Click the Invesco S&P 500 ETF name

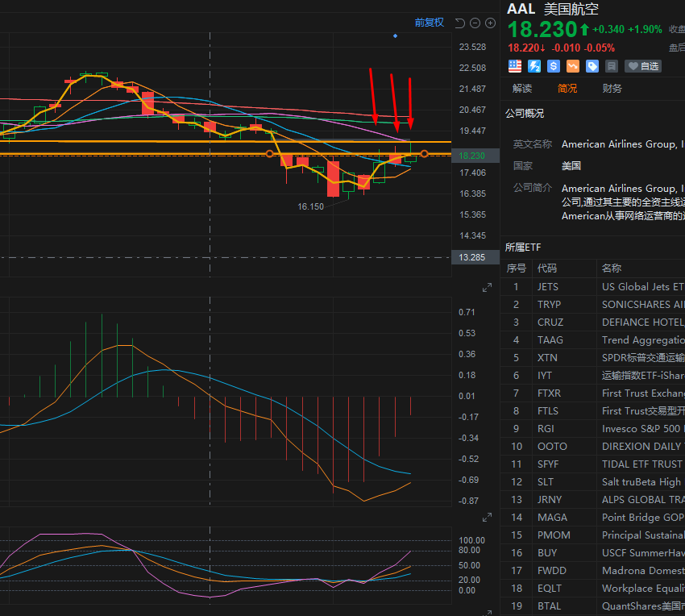pyautogui.click(x=643, y=429)
